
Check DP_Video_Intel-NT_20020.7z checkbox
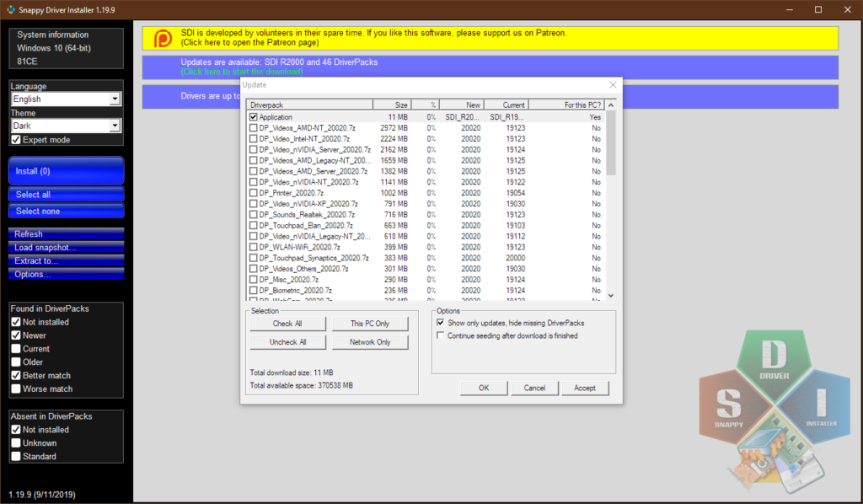(253, 139)
